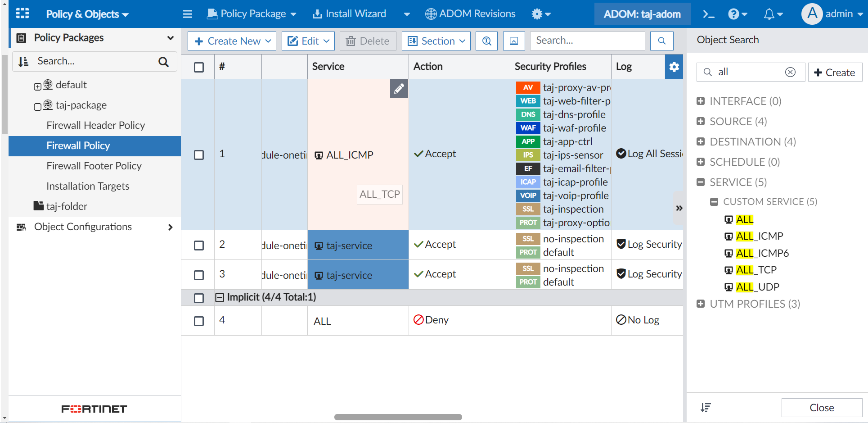Expand the SOURCE (4) group

pos(701,121)
